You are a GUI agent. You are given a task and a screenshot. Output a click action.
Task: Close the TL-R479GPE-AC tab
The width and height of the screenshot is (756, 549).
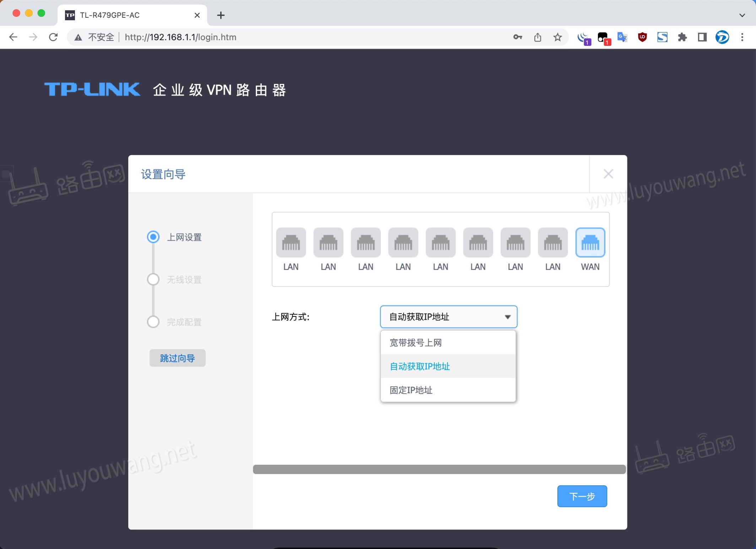(x=197, y=15)
